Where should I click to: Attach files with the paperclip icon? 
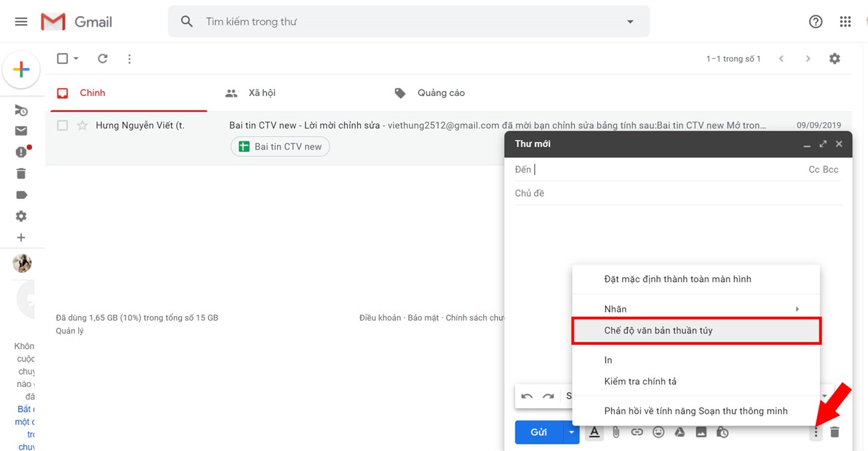pyautogui.click(x=616, y=432)
